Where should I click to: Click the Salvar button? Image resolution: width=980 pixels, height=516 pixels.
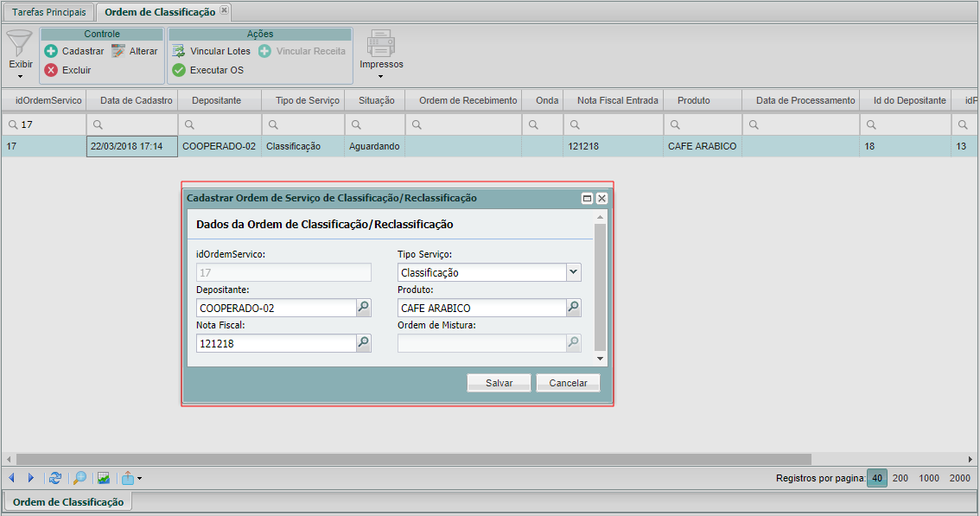pos(499,383)
